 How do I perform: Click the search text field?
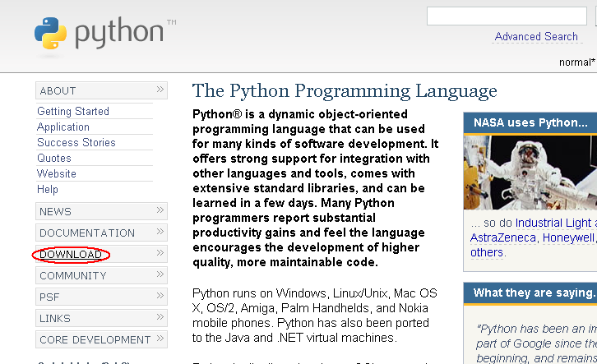pyautogui.click(x=506, y=16)
